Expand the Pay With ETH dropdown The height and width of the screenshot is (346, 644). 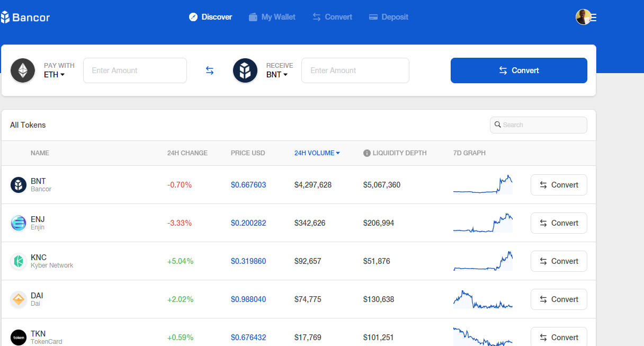click(55, 75)
